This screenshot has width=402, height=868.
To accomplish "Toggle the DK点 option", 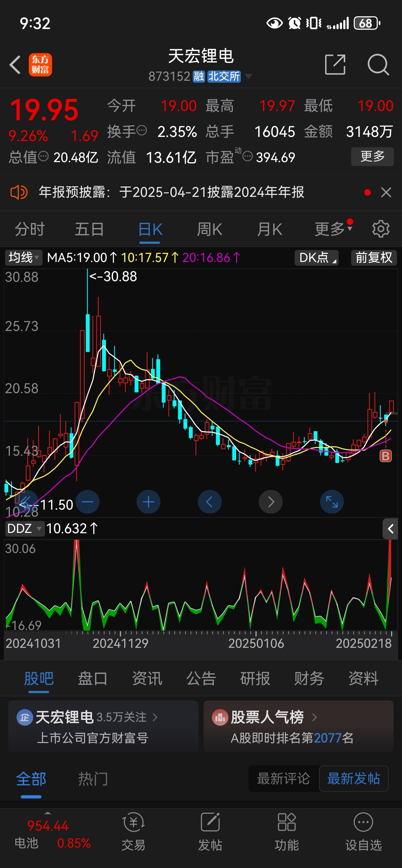I will pos(316,258).
